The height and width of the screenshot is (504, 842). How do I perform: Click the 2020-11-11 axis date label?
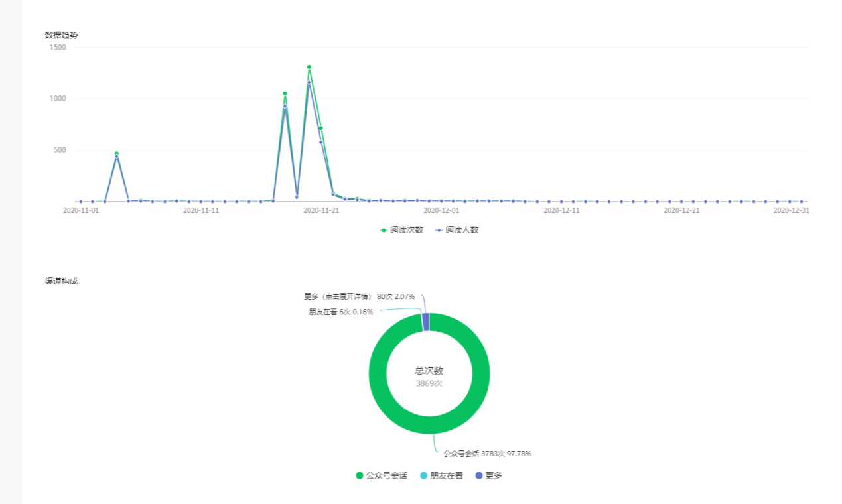[201, 210]
